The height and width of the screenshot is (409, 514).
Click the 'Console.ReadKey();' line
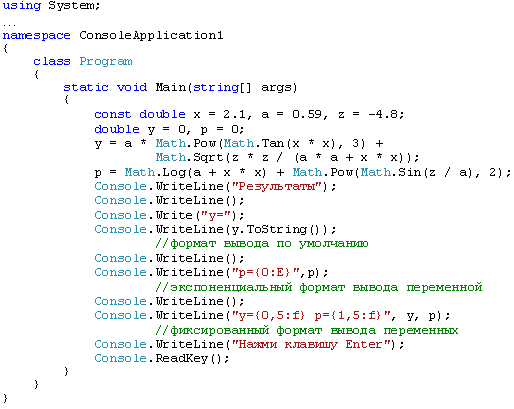tap(162, 358)
